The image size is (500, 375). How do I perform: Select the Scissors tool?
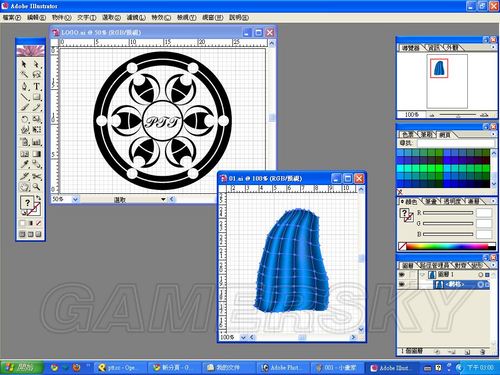point(36,176)
